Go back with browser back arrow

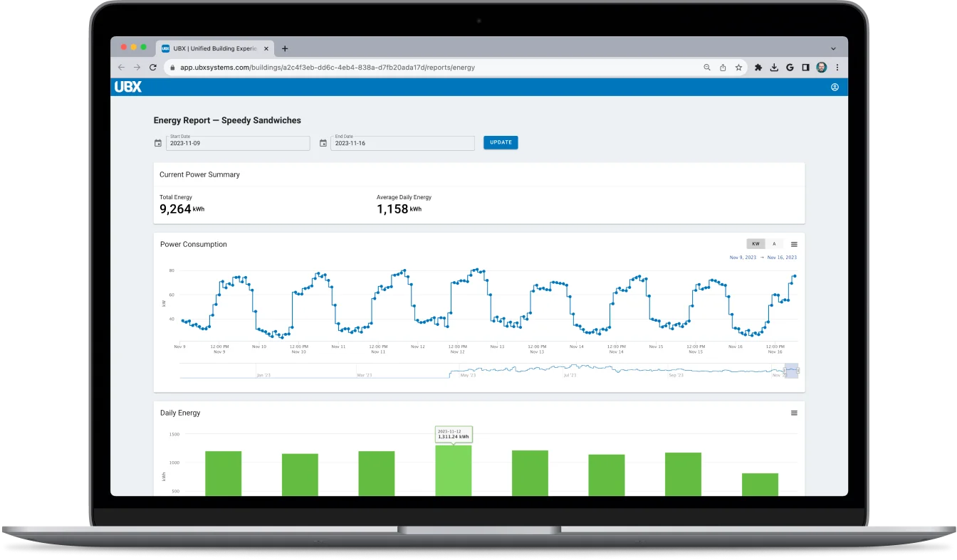pos(121,68)
